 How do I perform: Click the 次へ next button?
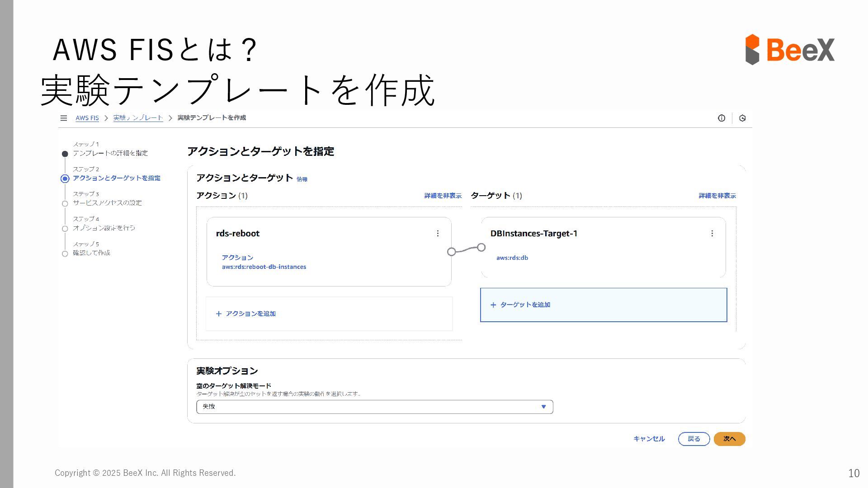tap(730, 439)
